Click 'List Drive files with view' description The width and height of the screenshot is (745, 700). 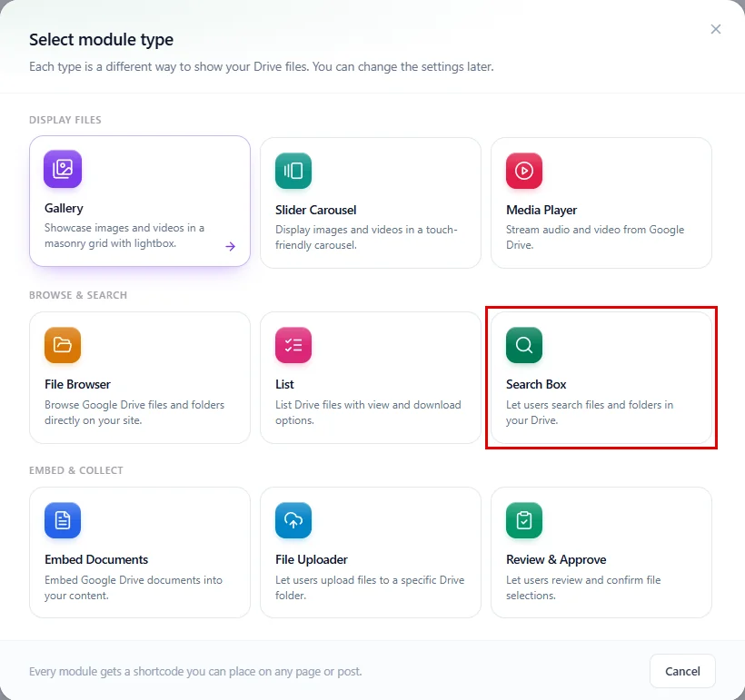368,412
